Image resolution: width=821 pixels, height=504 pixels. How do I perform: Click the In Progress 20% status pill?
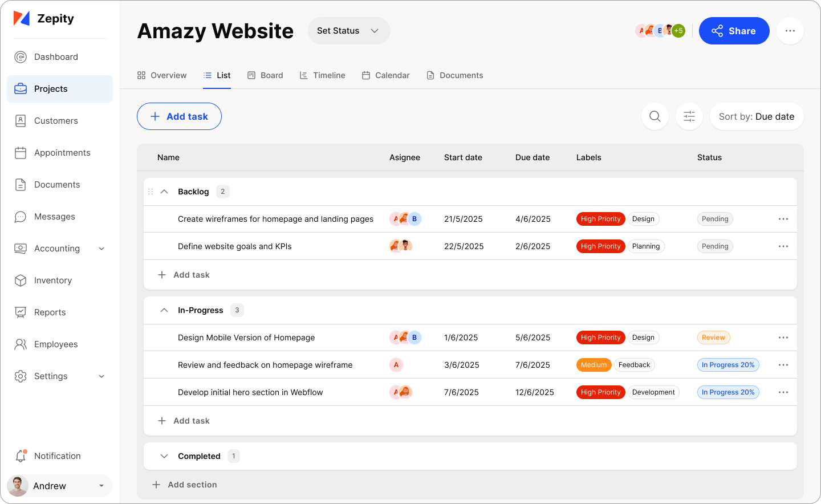(728, 365)
